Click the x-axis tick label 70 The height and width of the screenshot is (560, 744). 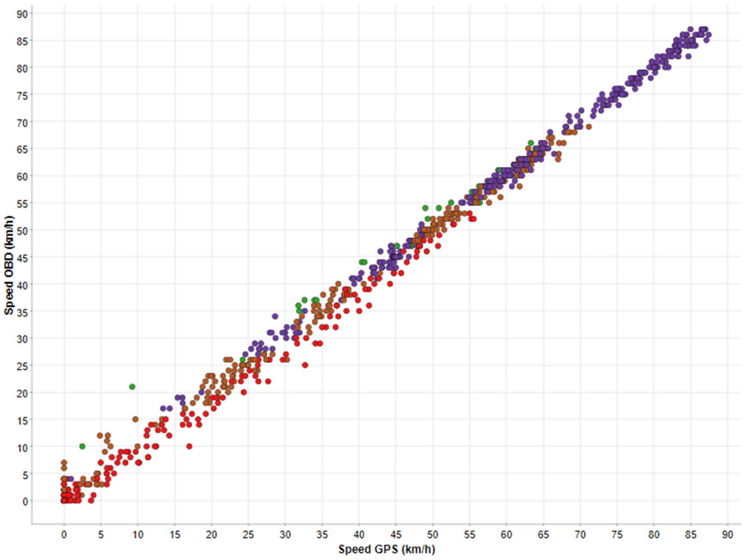580,535
